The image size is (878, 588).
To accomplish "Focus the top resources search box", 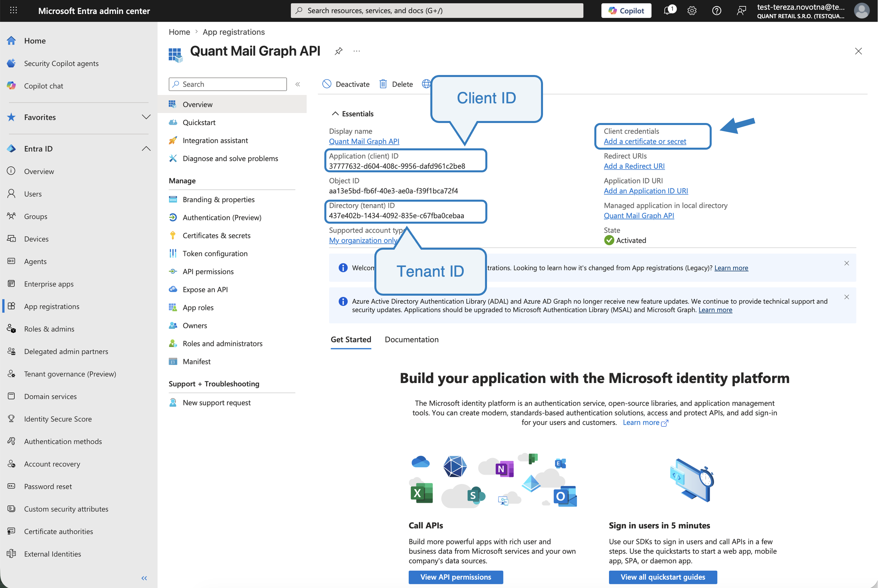I will point(437,11).
